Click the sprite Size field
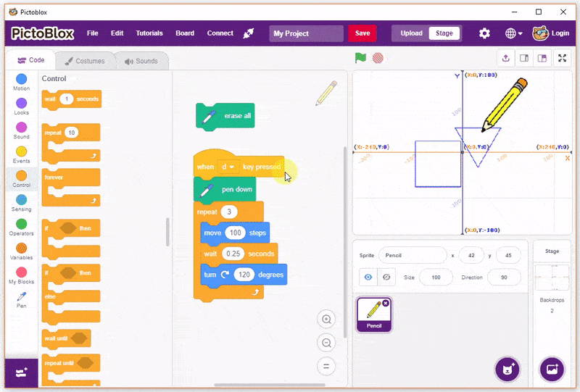 tap(436, 278)
